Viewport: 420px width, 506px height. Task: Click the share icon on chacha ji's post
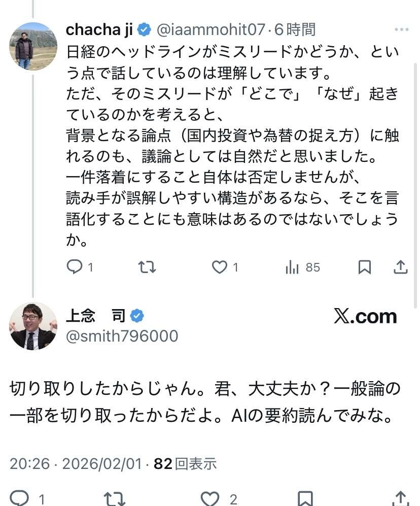pos(400,266)
